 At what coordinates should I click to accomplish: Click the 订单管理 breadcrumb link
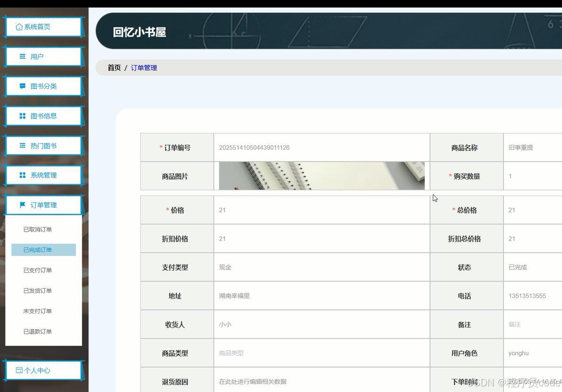[144, 68]
